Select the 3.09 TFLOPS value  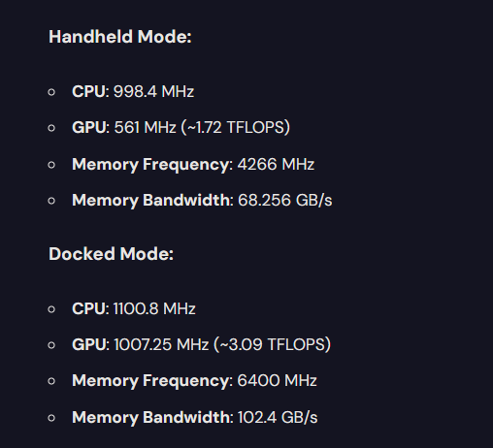[x=275, y=344]
